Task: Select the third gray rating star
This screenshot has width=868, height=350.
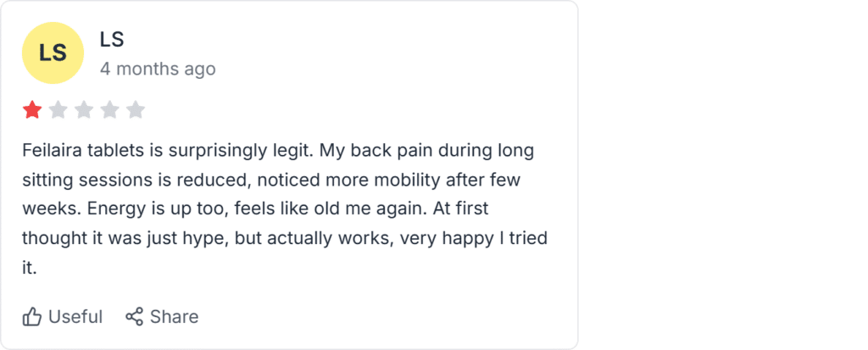Action: pyautogui.click(x=84, y=110)
